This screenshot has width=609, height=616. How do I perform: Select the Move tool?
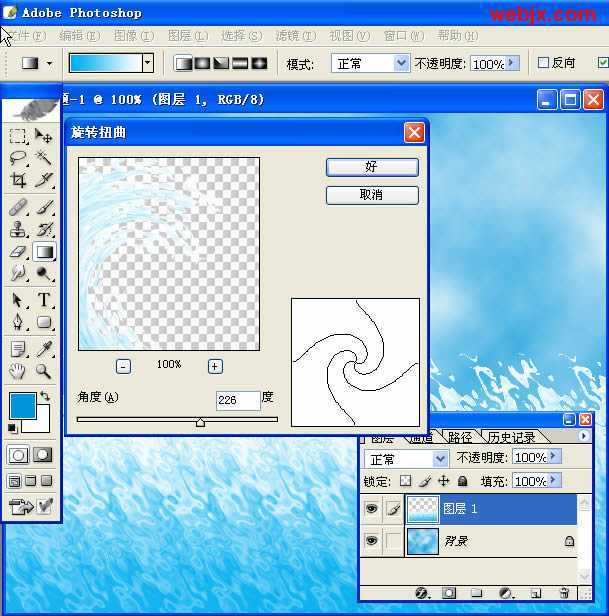43,136
